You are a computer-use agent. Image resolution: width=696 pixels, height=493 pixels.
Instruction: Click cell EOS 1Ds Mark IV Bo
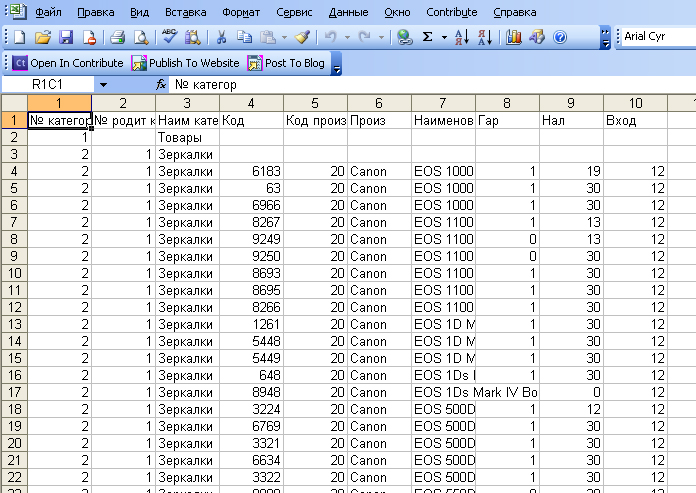[x=475, y=393]
